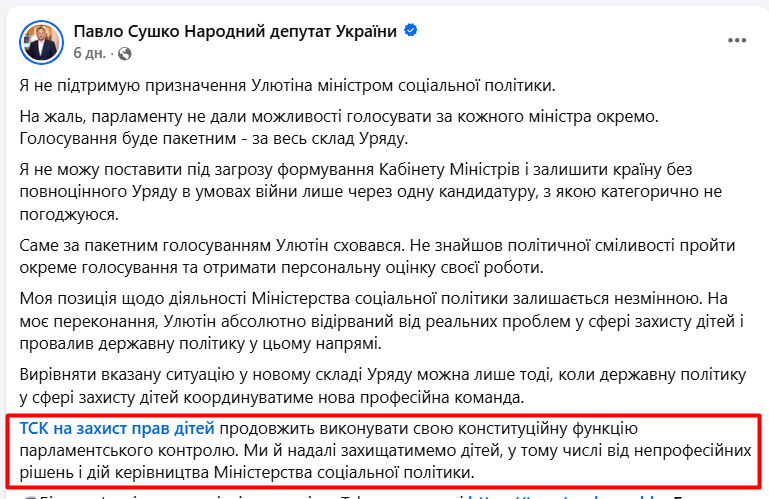Viewport: 769px width, 499px height.
Task: Click the line starting "у сфері захисту дітей координуватиме"
Action: (272, 397)
